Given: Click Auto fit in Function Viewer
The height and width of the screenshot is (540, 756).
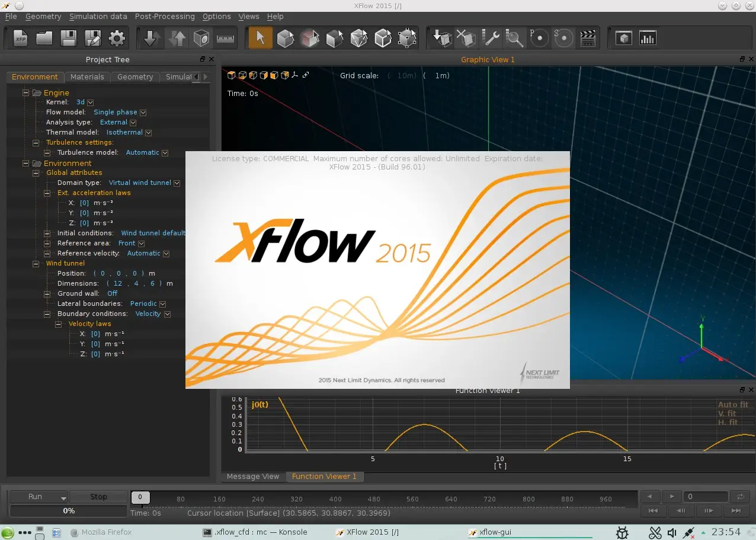Looking at the screenshot, I should [x=733, y=405].
